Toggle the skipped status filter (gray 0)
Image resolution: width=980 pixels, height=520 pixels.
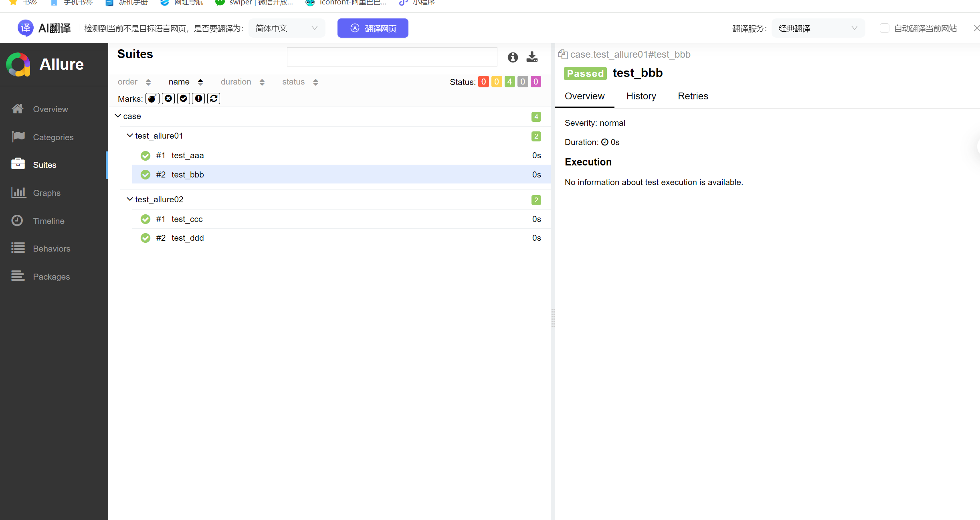point(523,82)
